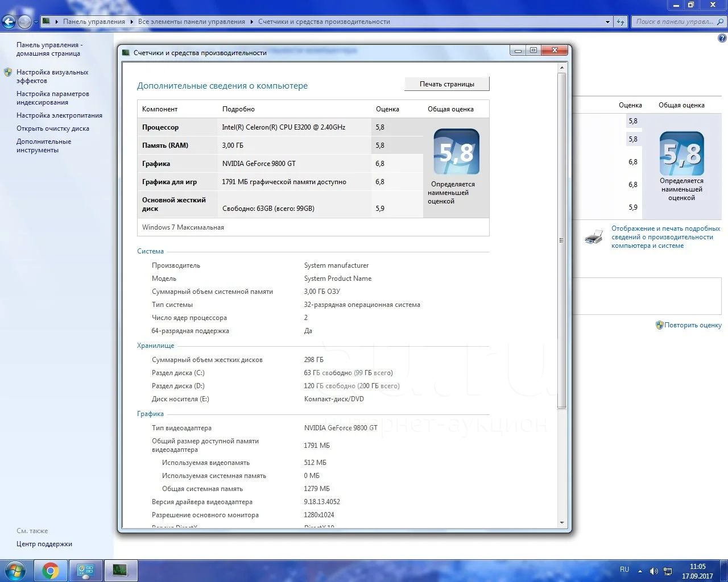The width and height of the screenshot is (728, 582).
Task: Click '1280x1024' monitor resolution value
Action: pos(319,515)
